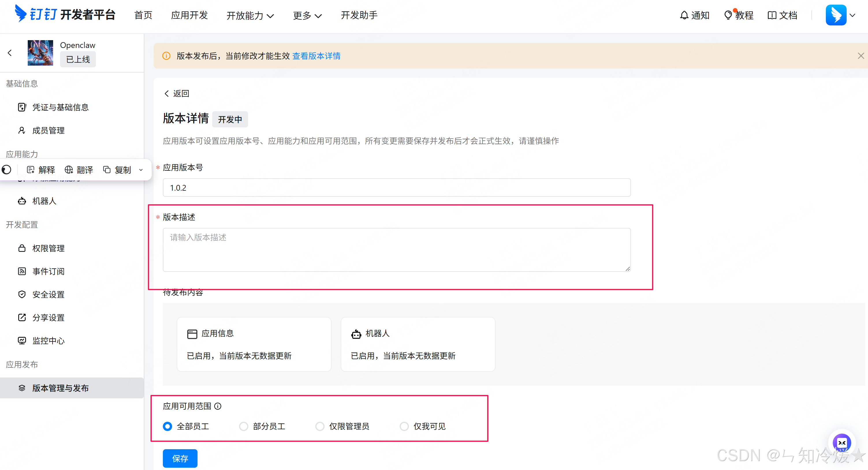Screen dimensions: 868x470
Task: Open 权限管理 settings
Action: tap(48, 248)
